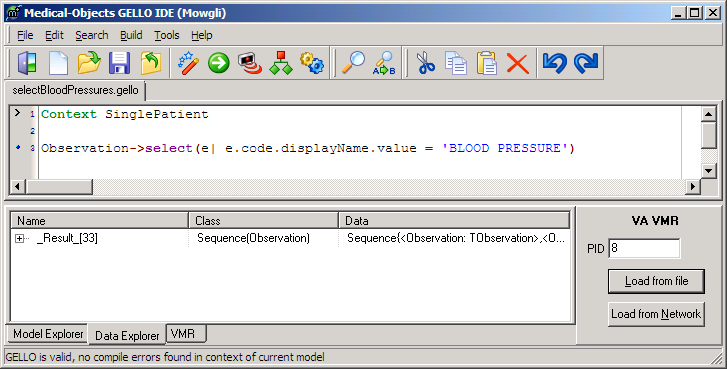Run the expression with green arrow
This screenshot has height=369, width=727.
pyautogui.click(x=219, y=63)
